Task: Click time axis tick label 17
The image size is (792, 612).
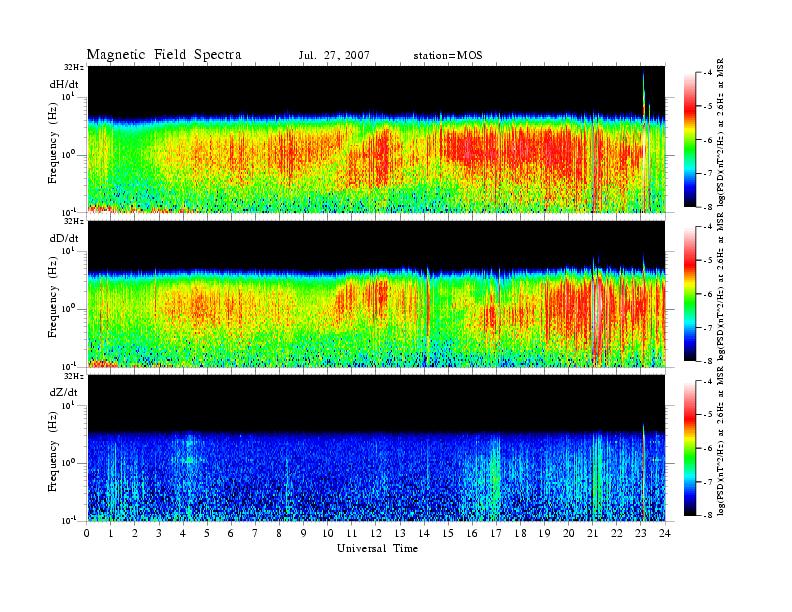Action: click(496, 533)
